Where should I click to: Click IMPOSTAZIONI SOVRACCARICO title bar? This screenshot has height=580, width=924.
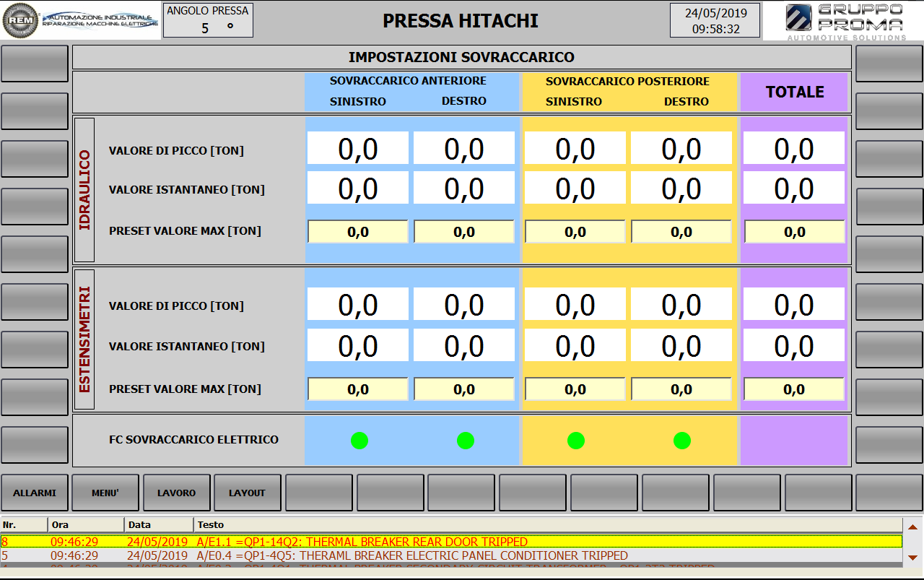point(462,57)
